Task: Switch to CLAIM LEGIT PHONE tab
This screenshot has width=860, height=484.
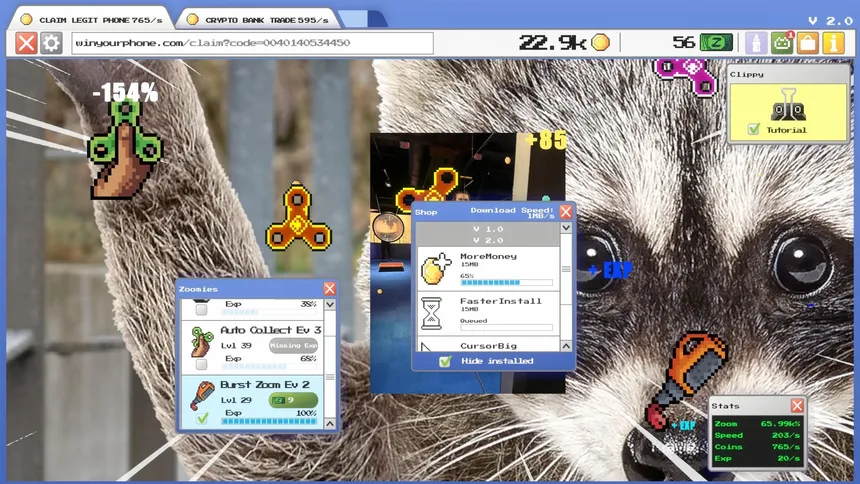Action: coord(90,20)
